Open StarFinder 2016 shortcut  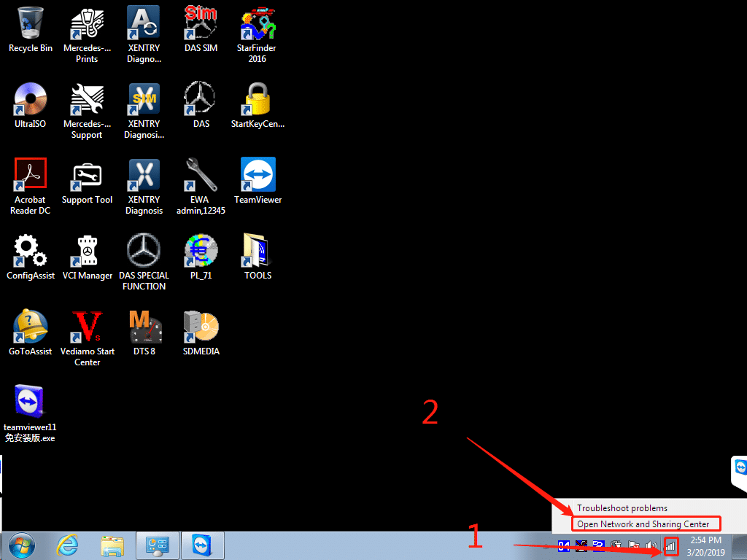[258, 24]
